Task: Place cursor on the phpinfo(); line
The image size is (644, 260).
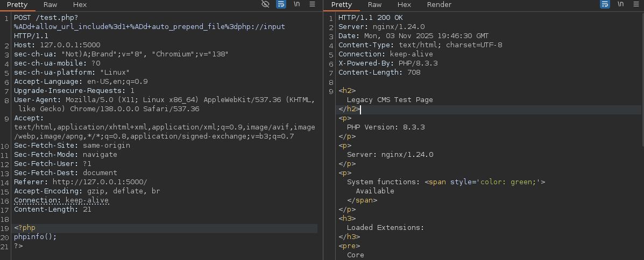Action: coord(36,237)
